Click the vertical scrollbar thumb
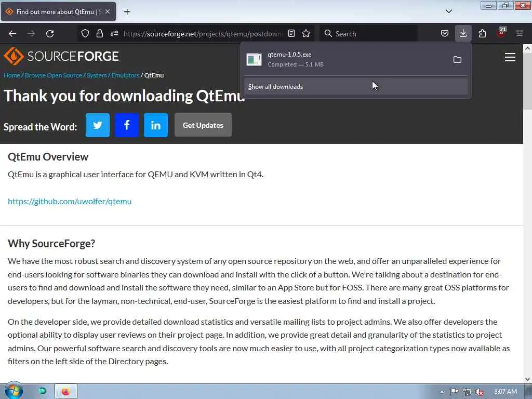The image size is (532, 399). pyautogui.click(x=527, y=82)
